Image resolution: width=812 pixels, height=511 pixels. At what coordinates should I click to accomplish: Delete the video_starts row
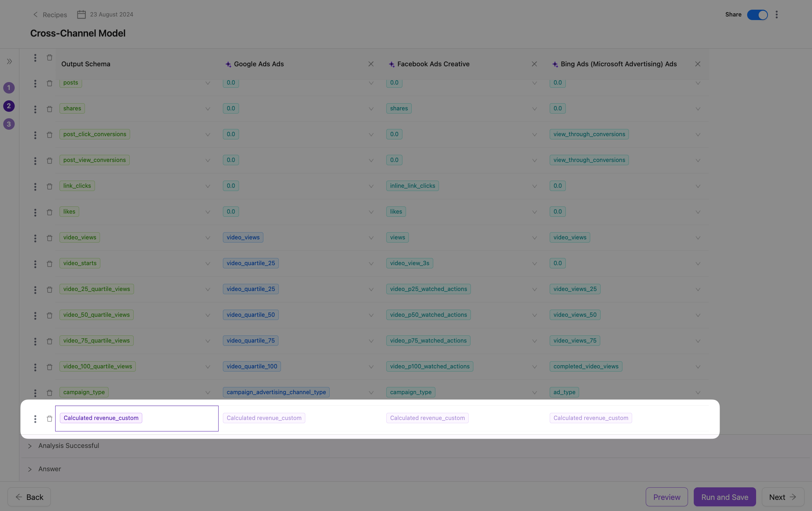[x=49, y=264]
